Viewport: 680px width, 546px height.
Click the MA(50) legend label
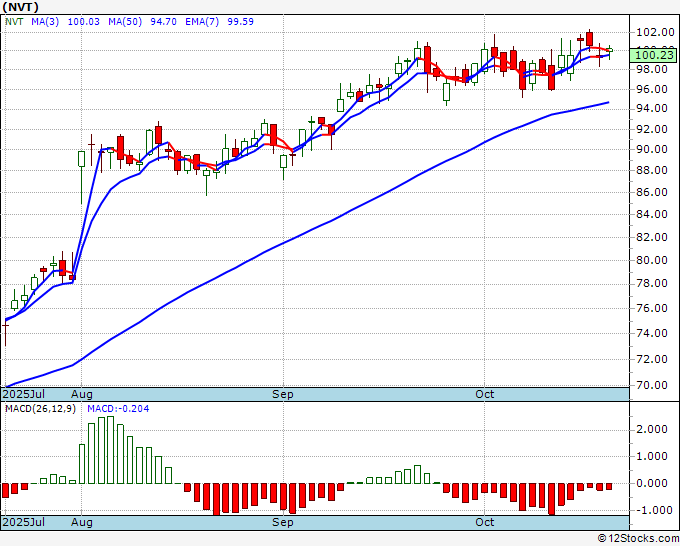point(125,22)
